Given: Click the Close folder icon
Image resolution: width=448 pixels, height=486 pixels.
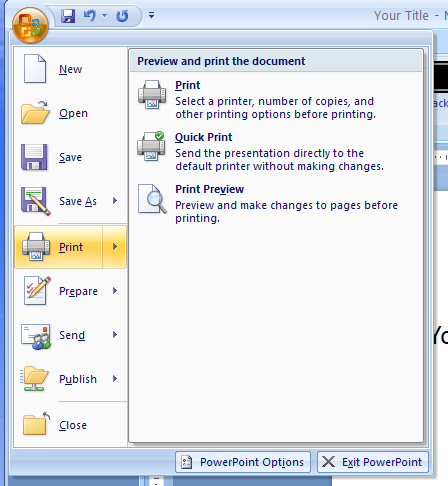Looking at the screenshot, I should 36,424.
